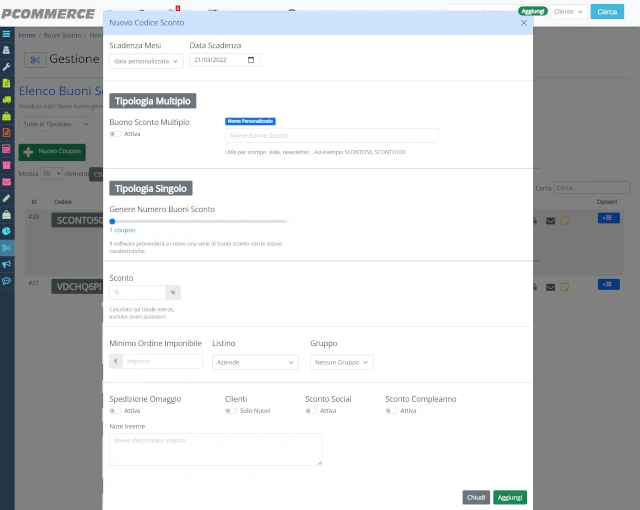Open Gruppo dropdown showing Nessun Gruppo
The height and width of the screenshot is (510, 640).
tap(342, 362)
